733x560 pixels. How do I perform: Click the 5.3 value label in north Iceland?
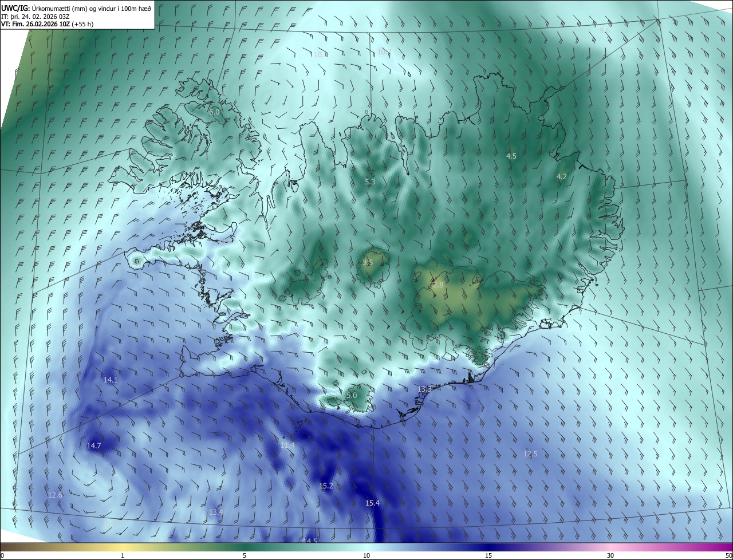click(370, 182)
